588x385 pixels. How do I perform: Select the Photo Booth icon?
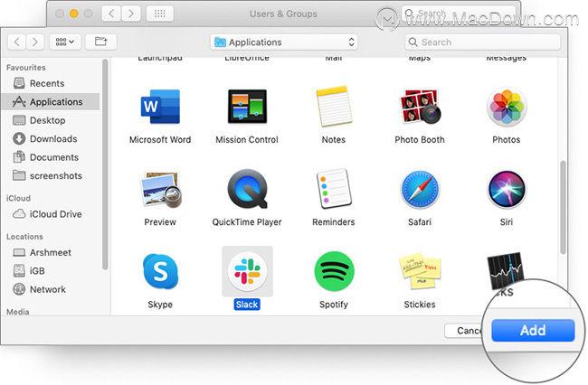tap(420, 107)
